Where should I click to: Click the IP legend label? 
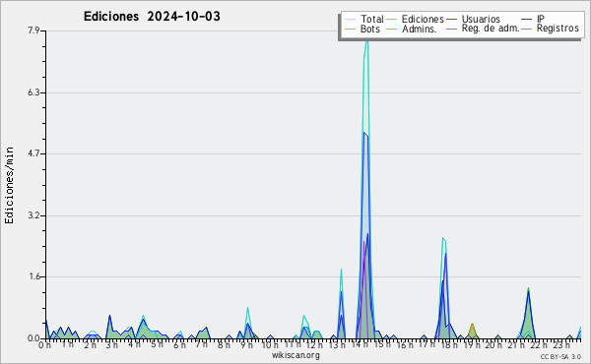click(x=541, y=19)
